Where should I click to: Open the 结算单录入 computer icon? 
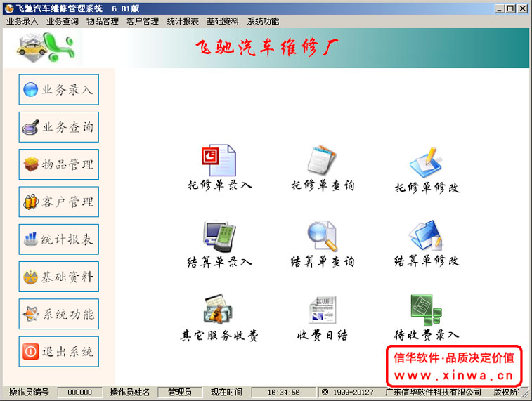219,236
